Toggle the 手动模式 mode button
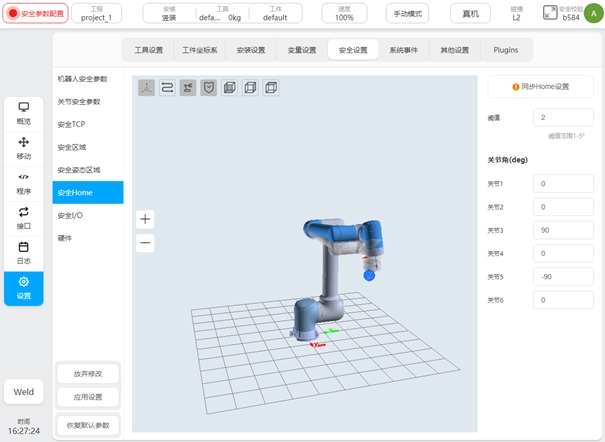The width and height of the screenshot is (605, 442). [x=407, y=13]
